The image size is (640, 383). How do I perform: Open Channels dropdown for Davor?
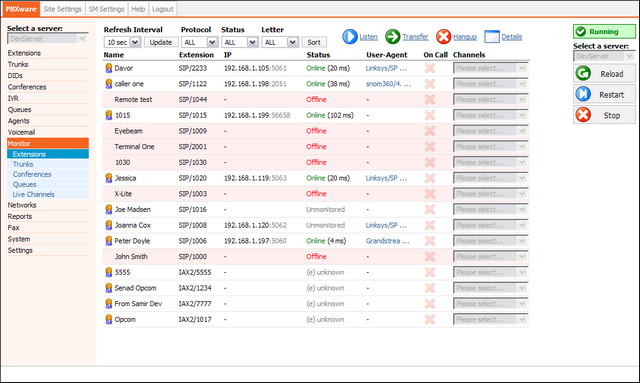click(x=490, y=68)
